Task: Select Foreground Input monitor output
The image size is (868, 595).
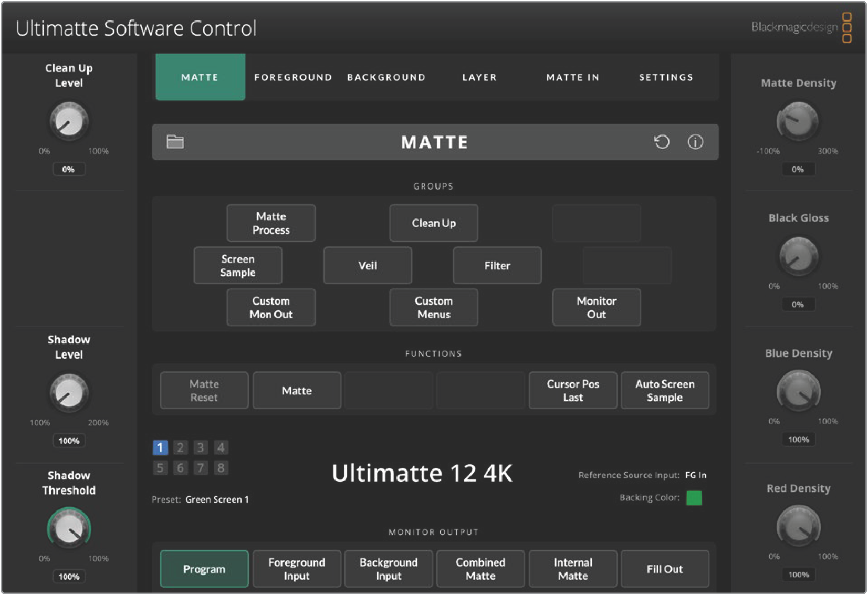Action: 297,569
